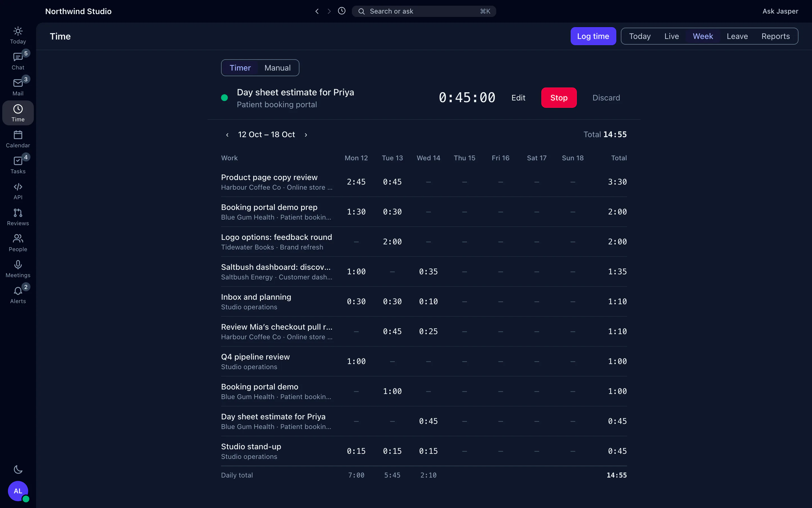
Task: Go to next week chevron
Action: (x=306, y=135)
